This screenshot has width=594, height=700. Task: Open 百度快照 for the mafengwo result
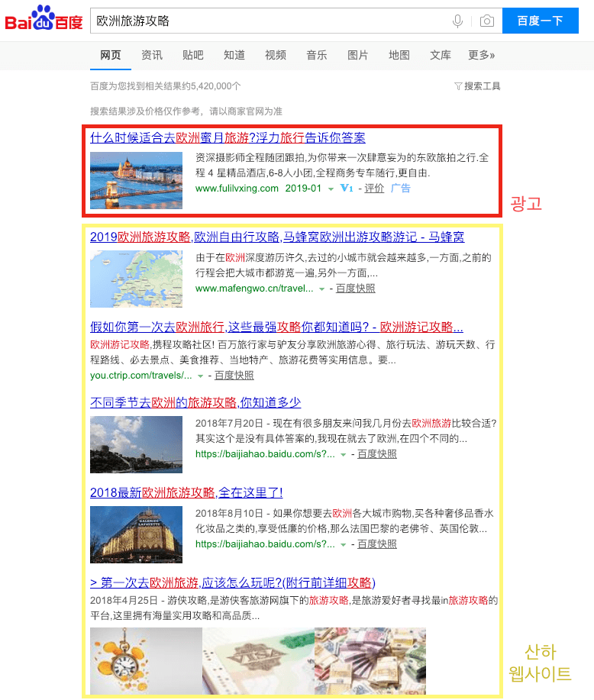356,289
